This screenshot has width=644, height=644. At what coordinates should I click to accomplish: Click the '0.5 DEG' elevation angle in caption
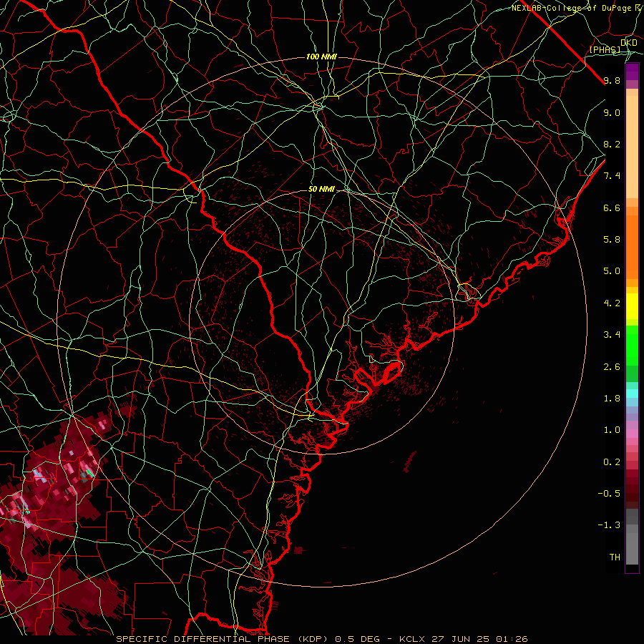358,639
